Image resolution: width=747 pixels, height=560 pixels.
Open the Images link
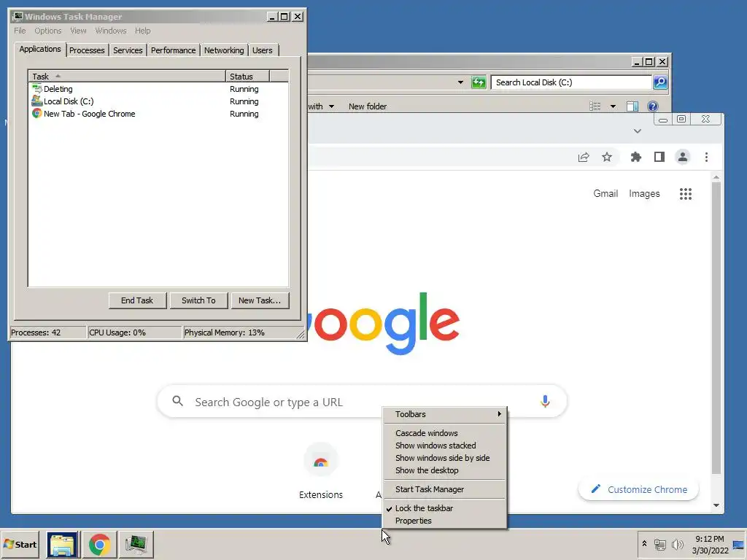coord(644,194)
